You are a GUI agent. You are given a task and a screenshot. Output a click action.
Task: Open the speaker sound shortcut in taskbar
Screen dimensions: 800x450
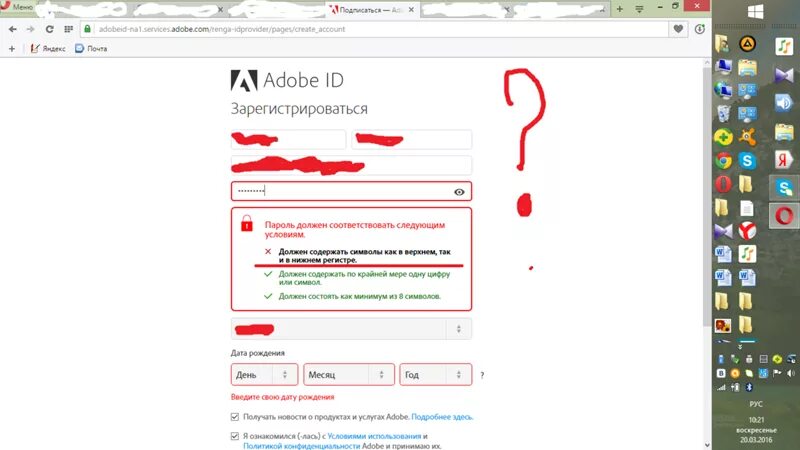pos(784,103)
